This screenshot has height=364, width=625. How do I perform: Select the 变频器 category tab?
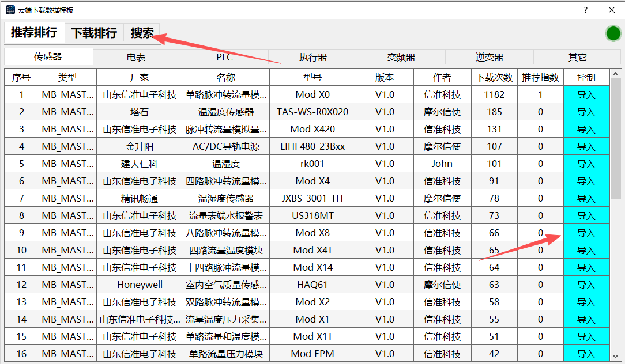[x=401, y=58]
